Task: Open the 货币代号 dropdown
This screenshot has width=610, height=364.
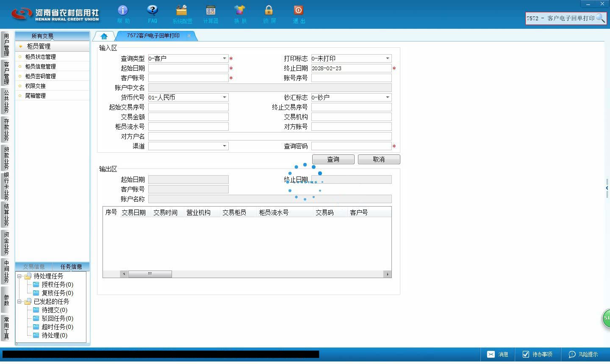Action: click(225, 97)
